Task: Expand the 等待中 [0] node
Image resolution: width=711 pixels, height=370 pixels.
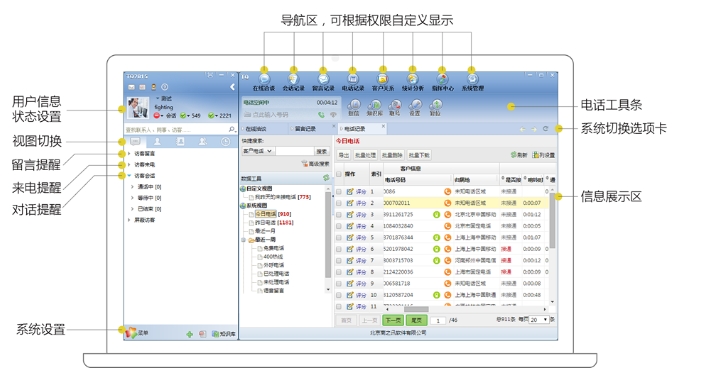Action: point(132,198)
